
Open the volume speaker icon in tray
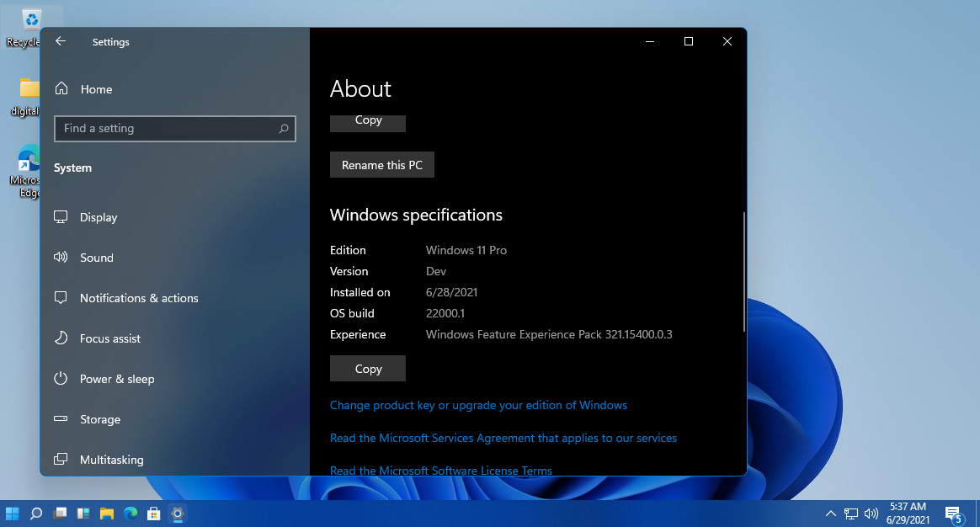coord(871,514)
